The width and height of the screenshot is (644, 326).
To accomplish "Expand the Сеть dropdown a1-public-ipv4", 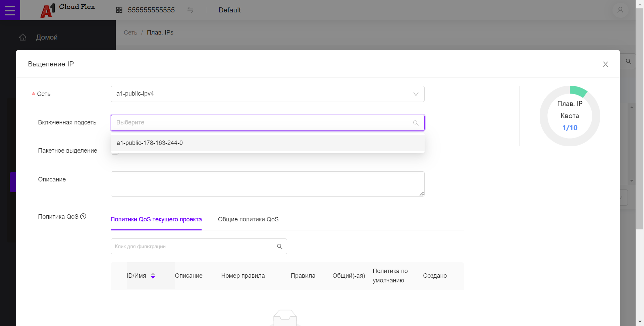I will coord(267,94).
